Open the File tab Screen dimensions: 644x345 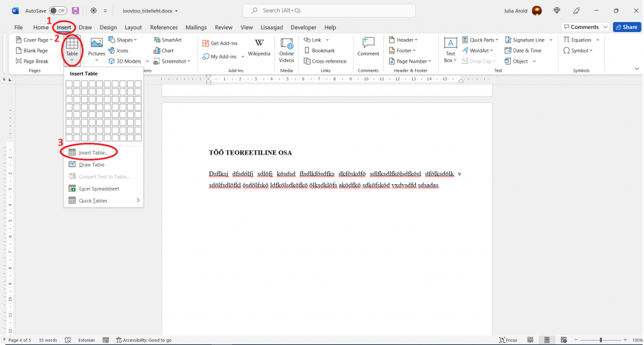click(x=18, y=28)
